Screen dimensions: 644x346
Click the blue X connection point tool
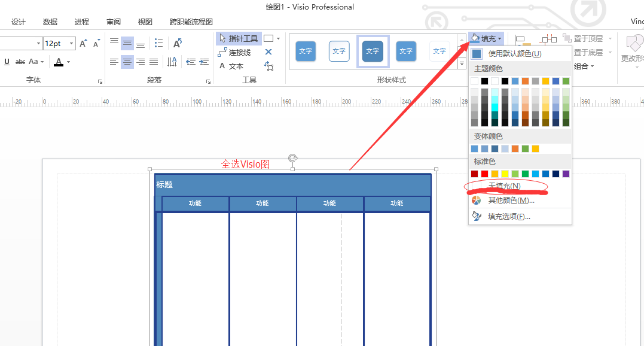click(x=268, y=51)
